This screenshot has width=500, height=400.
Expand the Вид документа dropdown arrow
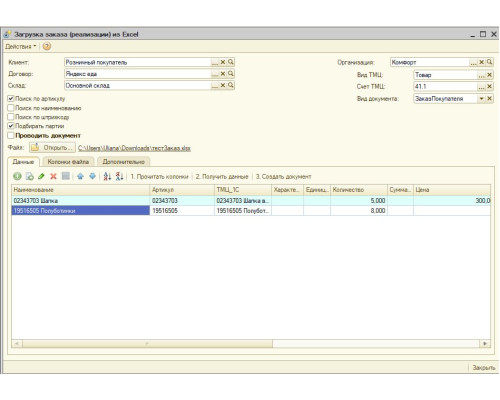tap(481, 99)
